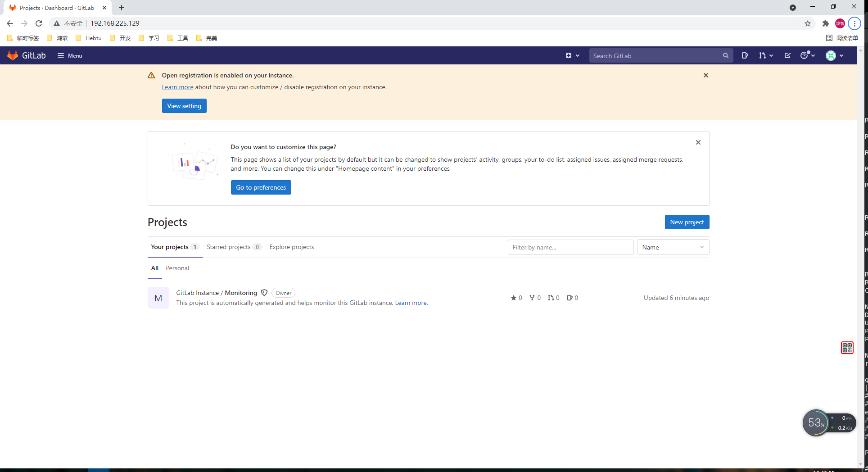This screenshot has width=868, height=472.
Task: Open the 工具 bookmark folder
Action: click(x=178, y=38)
